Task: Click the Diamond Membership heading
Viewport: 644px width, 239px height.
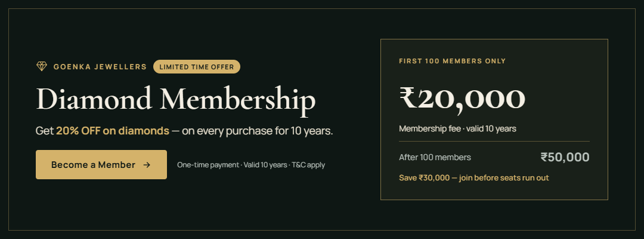Action: point(176,100)
